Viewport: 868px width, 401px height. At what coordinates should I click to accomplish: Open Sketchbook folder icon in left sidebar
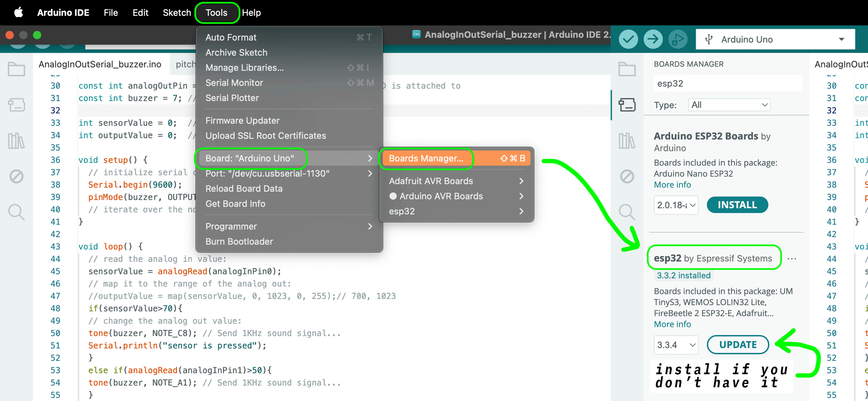16,69
